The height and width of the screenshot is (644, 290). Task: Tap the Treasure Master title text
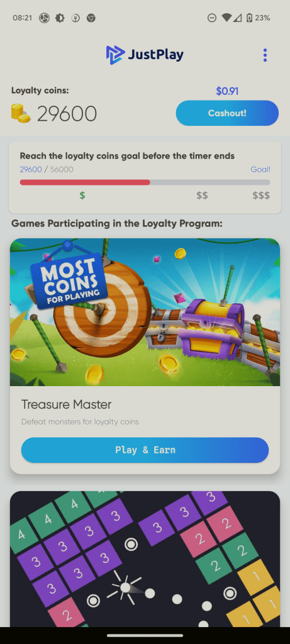tap(66, 404)
